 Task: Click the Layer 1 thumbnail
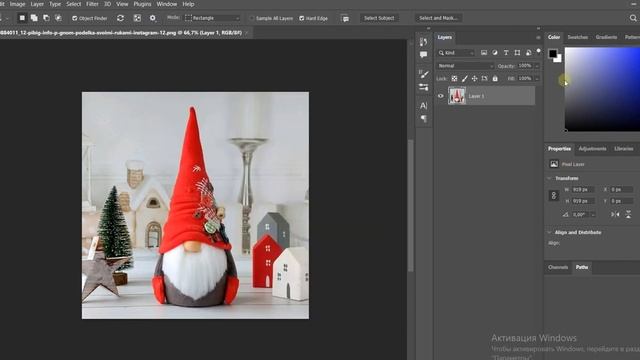457,96
